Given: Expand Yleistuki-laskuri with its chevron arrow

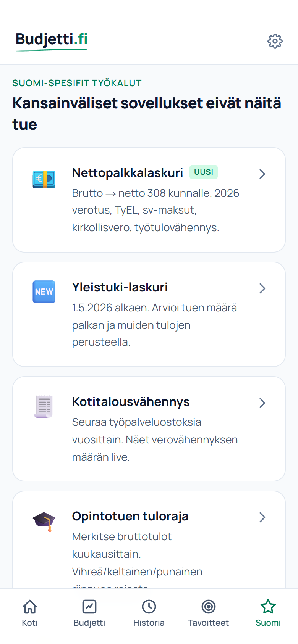Looking at the screenshot, I should click(x=262, y=288).
